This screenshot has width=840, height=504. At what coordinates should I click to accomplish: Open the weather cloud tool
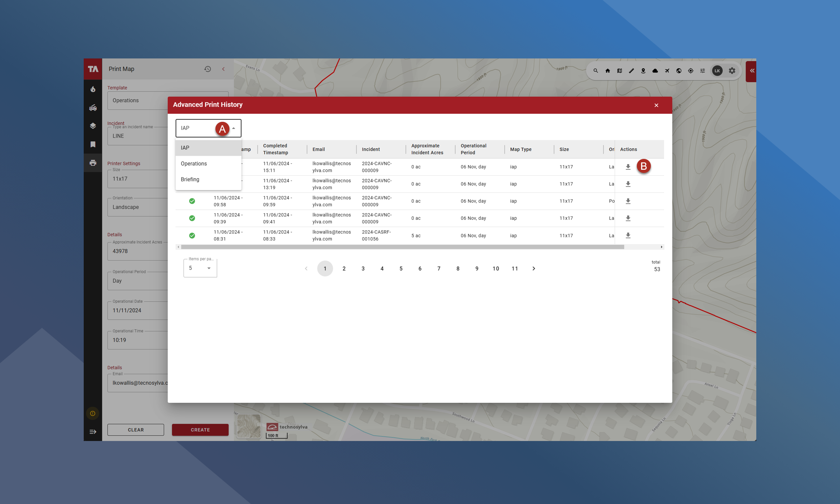coord(655,71)
